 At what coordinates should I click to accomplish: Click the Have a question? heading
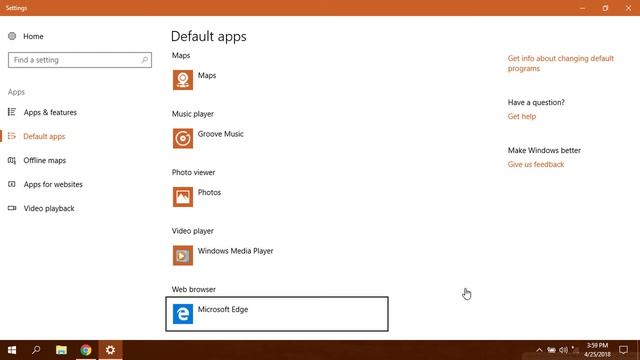[536, 102]
